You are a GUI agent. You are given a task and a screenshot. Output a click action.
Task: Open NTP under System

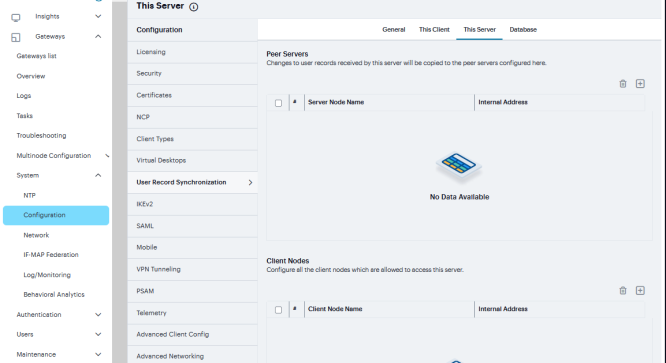coord(29,196)
